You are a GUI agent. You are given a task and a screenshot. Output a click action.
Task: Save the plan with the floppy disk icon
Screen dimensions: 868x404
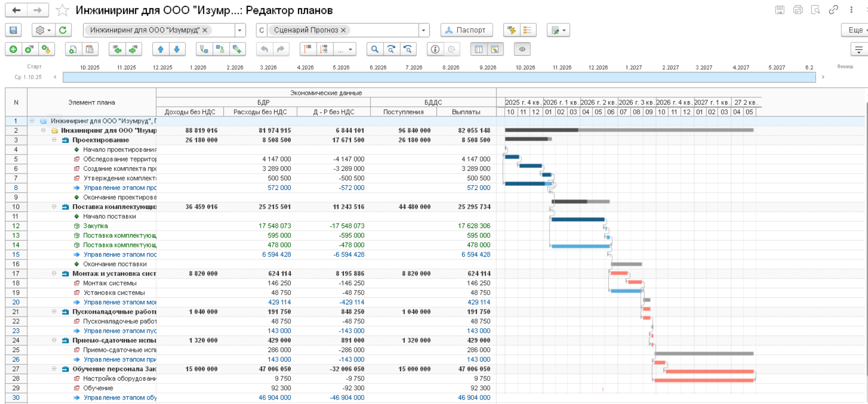[x=13, y=30]
